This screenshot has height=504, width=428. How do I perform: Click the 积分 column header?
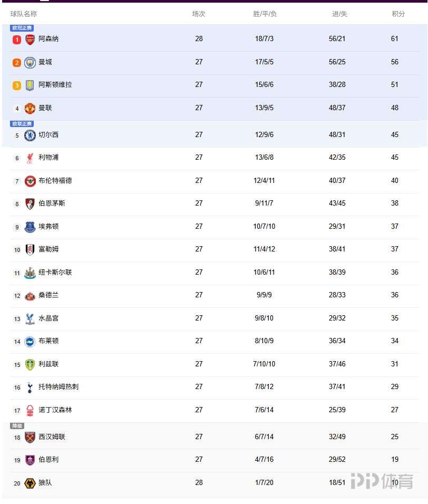[x=398, y=14]
